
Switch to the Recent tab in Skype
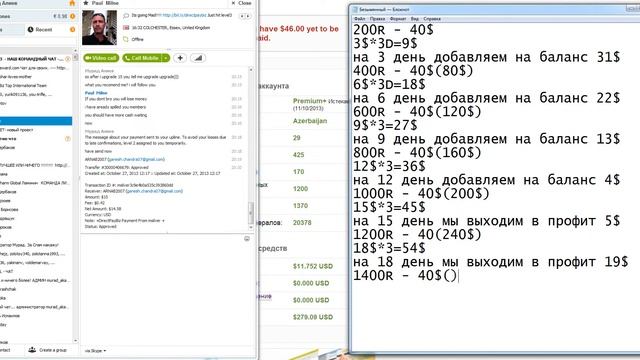40,29
